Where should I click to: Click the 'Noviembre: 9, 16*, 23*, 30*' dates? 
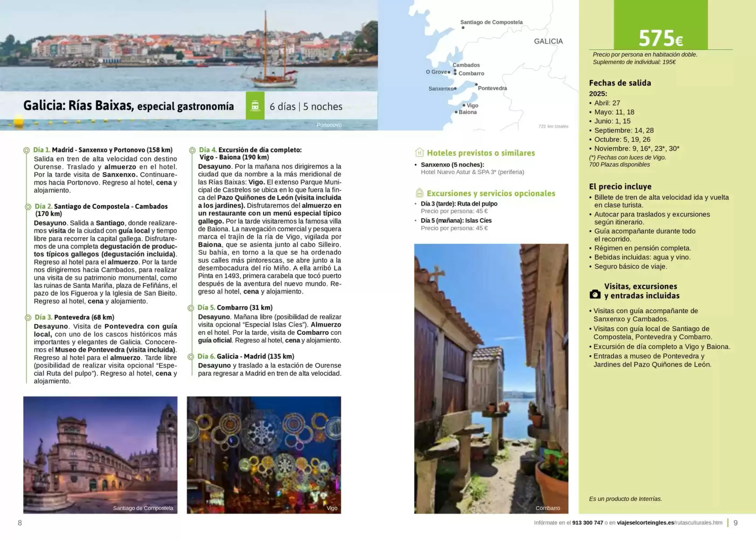pyautogui.click(x=637, y=148)
